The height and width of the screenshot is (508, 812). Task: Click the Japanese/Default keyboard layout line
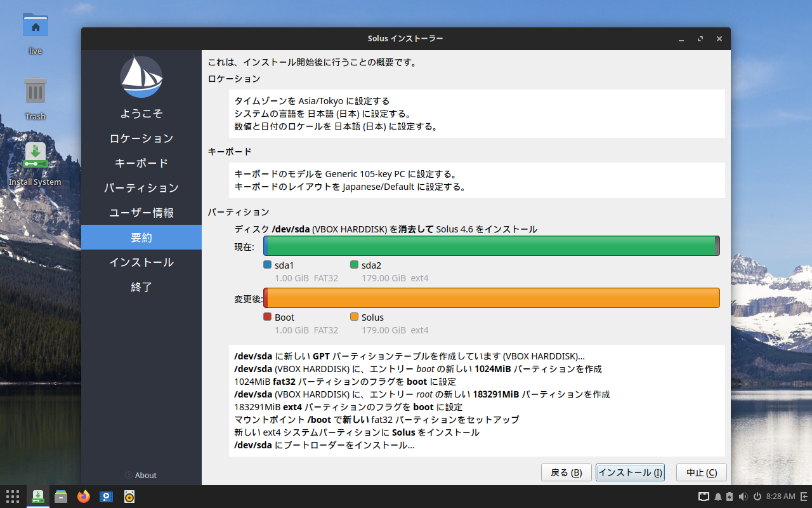pyautogui.click(x=351, y=187)
